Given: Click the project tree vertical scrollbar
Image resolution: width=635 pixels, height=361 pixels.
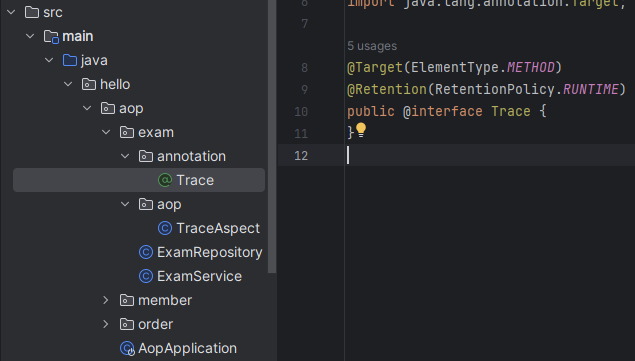Looking at the screenshot, I should (x=272, y=136).
